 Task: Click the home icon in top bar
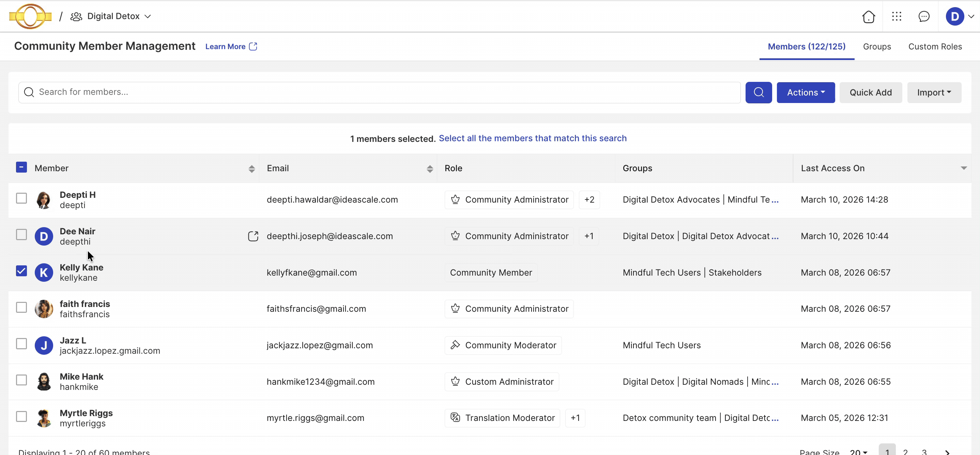click(x=869, y=17)
